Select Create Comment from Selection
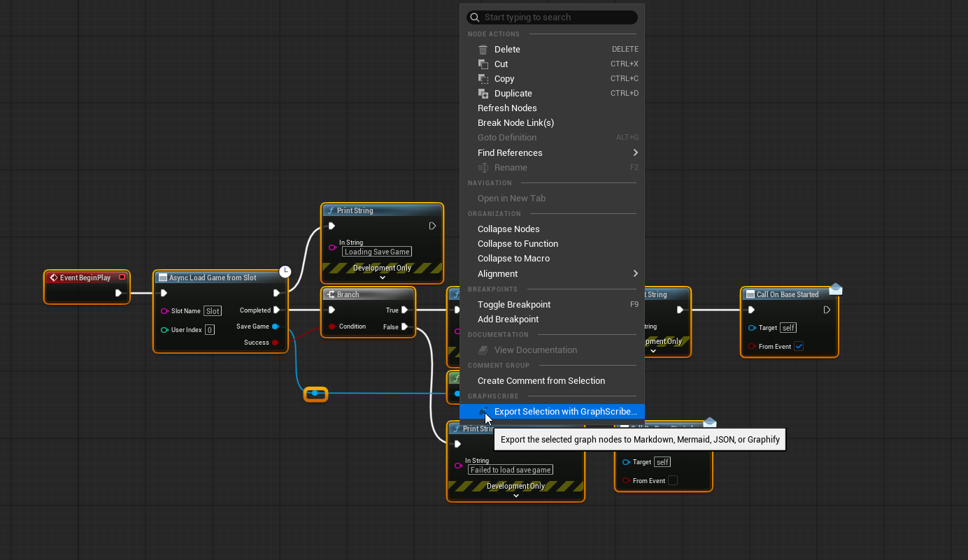Viewport: 968px width, 560px height. [552, 381]
